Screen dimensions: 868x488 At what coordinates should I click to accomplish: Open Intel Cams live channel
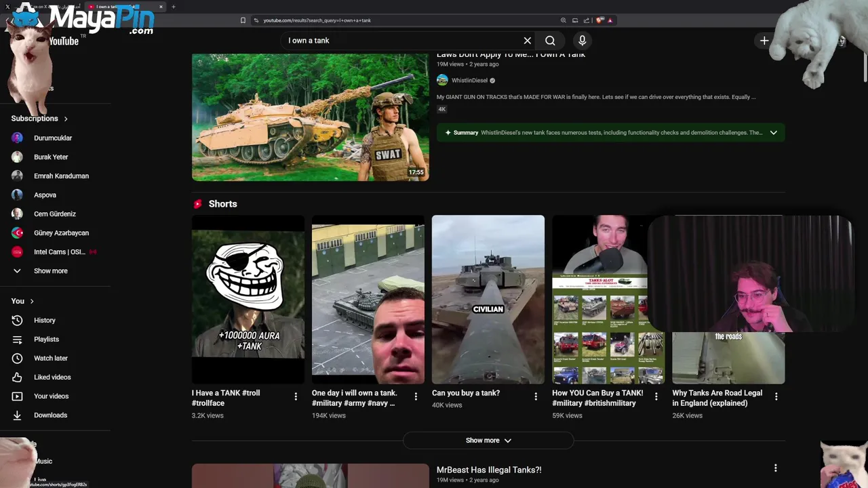click(x=56, y=251)
